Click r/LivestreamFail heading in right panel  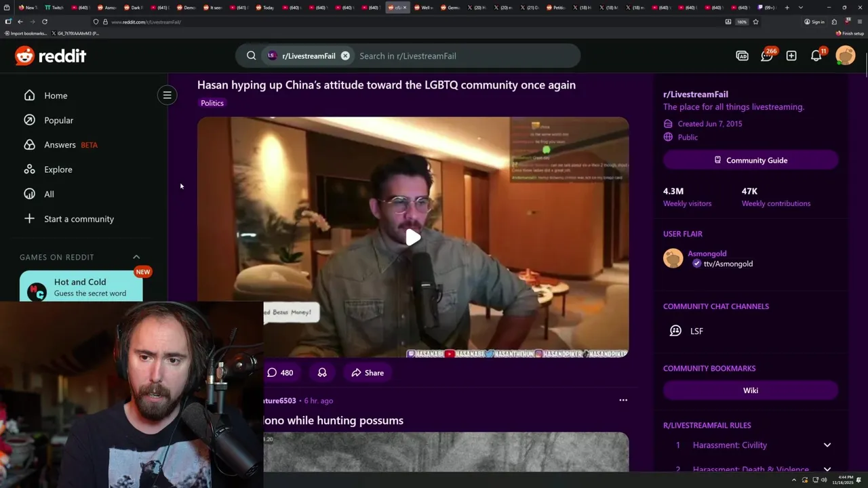tap(696, 94)
